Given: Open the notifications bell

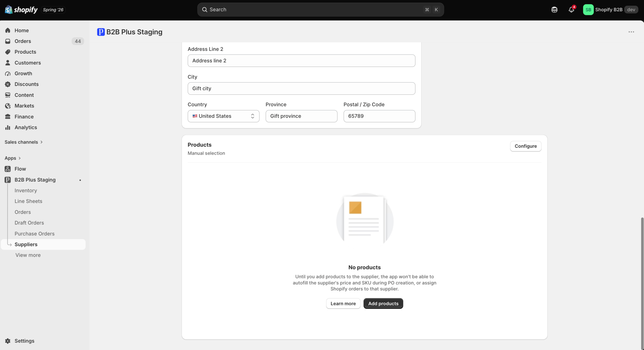Looking at the screenshot, I should point(571,10).
